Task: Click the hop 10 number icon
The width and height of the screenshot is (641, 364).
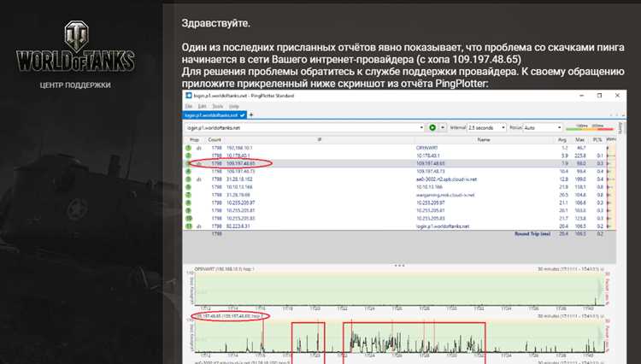Action: click(x=189, y=218)
